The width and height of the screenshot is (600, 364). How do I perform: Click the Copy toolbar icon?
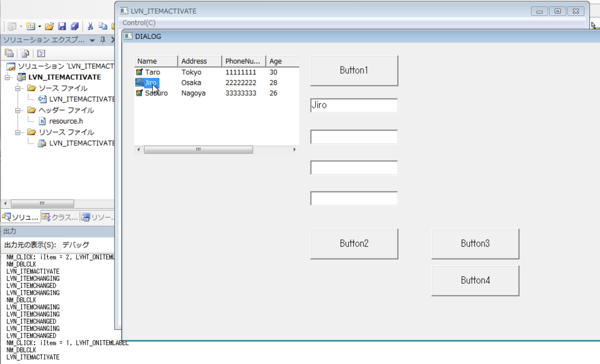point(103,26)
